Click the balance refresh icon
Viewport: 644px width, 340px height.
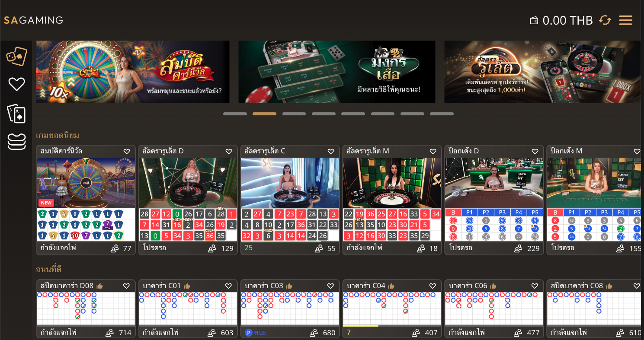point(605,20)
